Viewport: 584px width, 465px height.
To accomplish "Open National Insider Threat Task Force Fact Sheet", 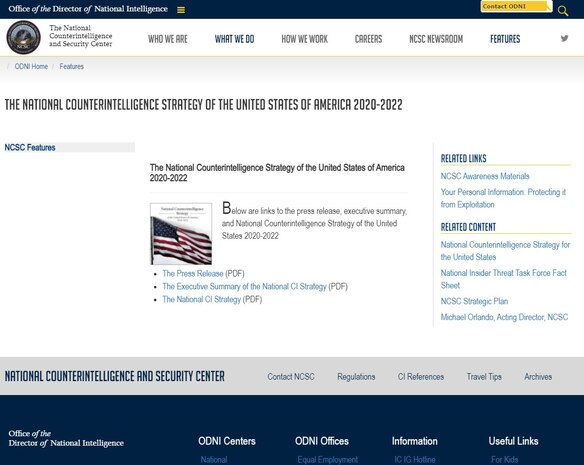I will [504, 279].
